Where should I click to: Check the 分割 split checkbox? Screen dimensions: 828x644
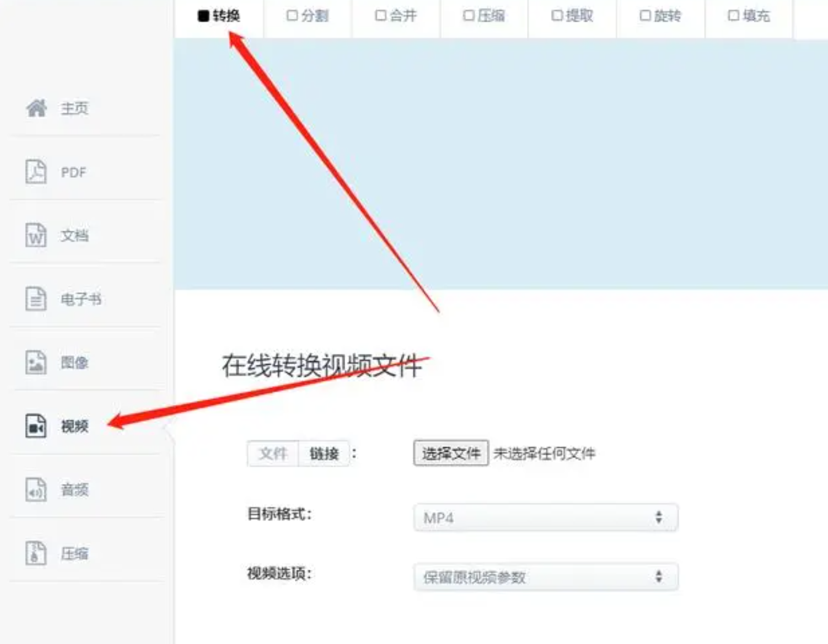coord(292,16)
